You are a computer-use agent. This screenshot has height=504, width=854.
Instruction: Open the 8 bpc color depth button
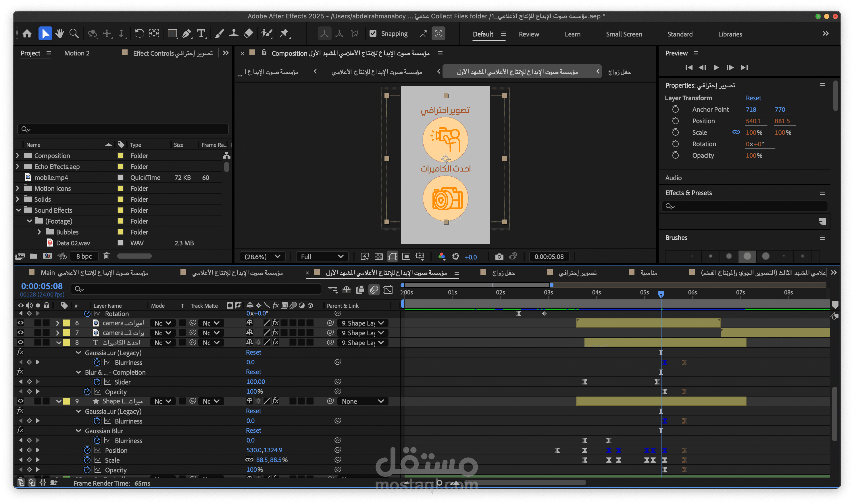tap(84, 256)
